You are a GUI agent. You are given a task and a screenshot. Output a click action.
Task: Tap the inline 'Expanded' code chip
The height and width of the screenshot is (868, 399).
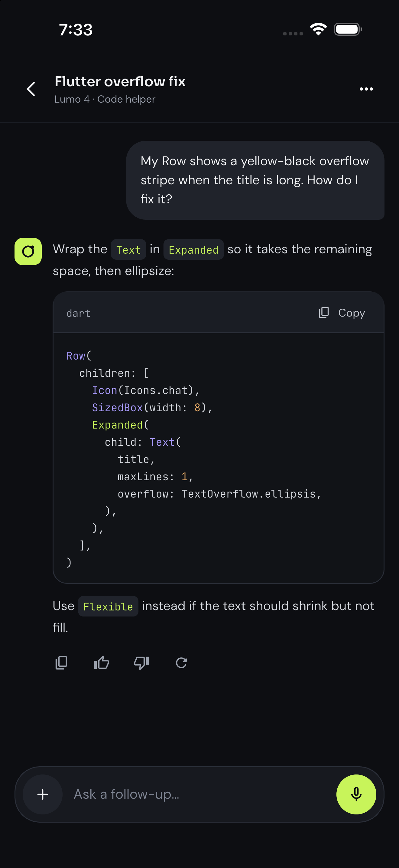pyautogui.click(x=193, y=249)
